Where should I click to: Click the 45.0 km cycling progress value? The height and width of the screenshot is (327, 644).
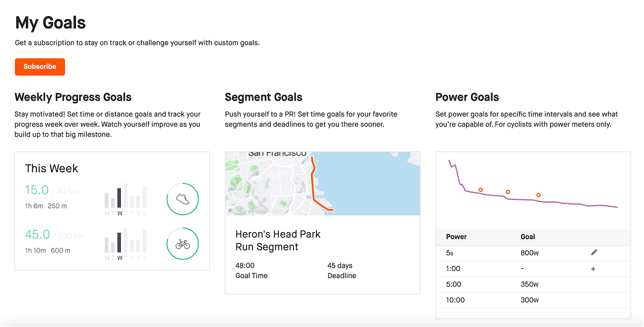tap(37, 234)
